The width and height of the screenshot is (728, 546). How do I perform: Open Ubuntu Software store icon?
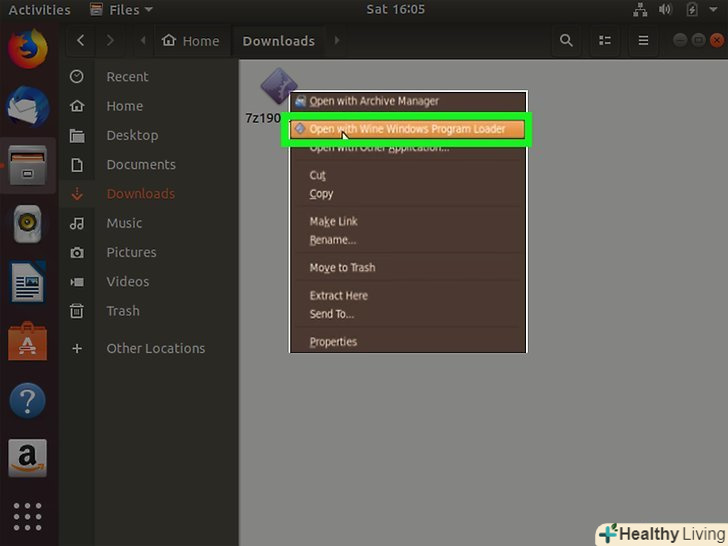pyautogui.click(x=27, y=341)
